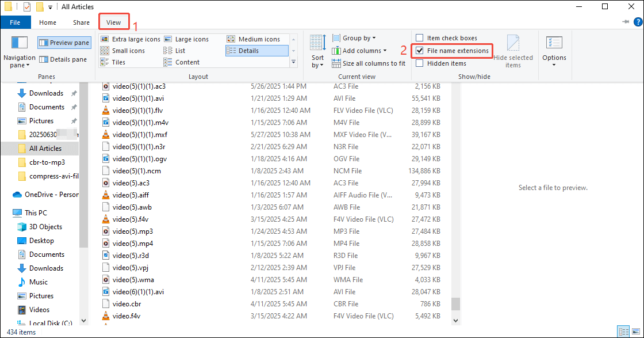Toggle the Preview pane button
644x338 pixels.
64,43
